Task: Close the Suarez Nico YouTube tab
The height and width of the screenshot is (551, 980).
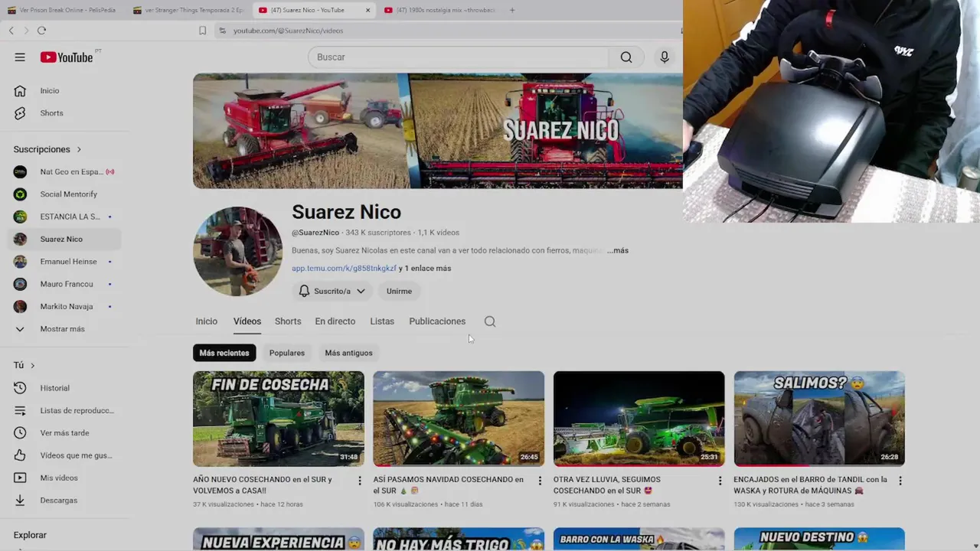Action: point(367,10)
